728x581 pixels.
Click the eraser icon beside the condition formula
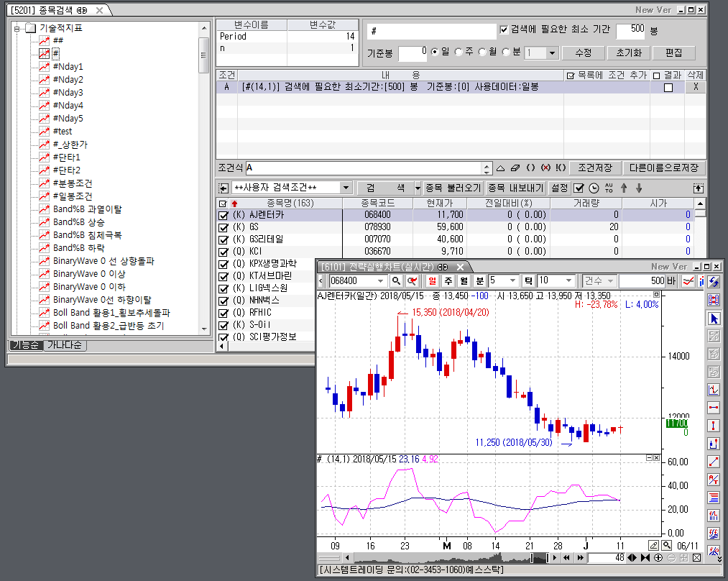pyautogui.click(x=515, y=168)
